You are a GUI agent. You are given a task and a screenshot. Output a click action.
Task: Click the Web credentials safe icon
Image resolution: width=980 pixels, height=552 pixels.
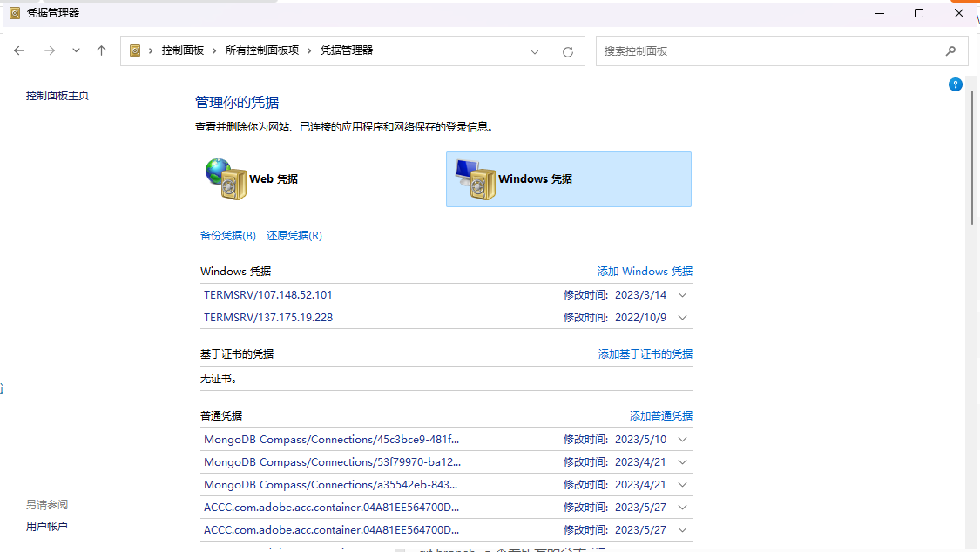click(x=226, y=179)
